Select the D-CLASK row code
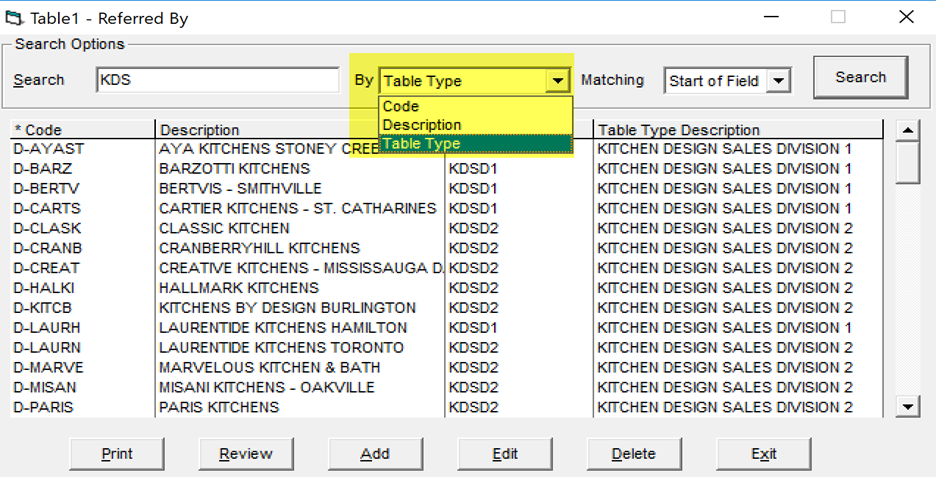Viewport: 937px width, 477px height. click(47, 228)
